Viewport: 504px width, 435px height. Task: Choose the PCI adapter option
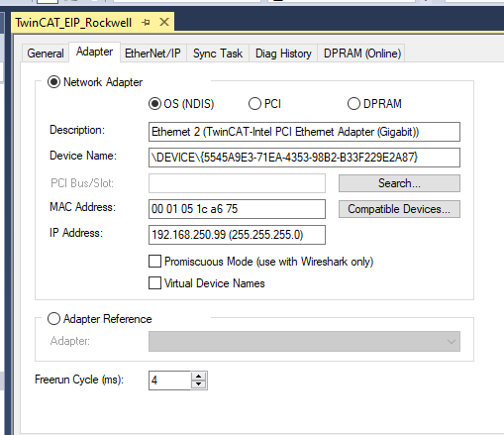(x=254, y=104)
